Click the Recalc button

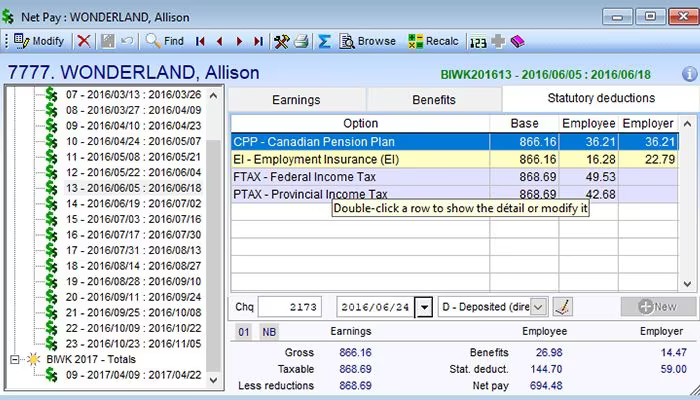coord(433,41)
